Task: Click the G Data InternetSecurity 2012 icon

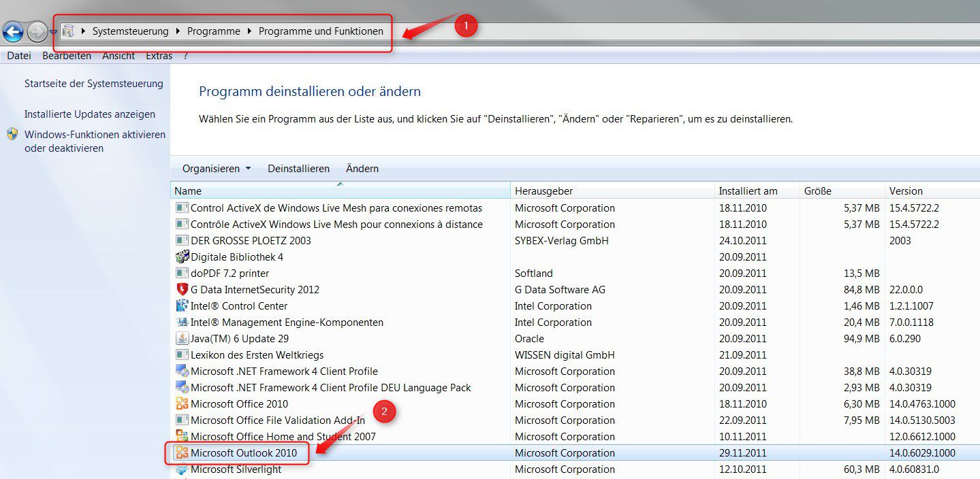Action: coord(182,289)
